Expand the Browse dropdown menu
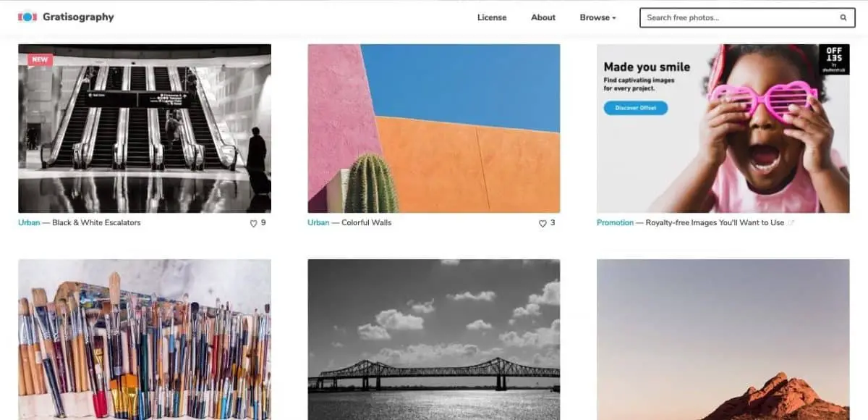Image resolution: width=868 pixels, height=420 pixels. [x=597, y=17]
